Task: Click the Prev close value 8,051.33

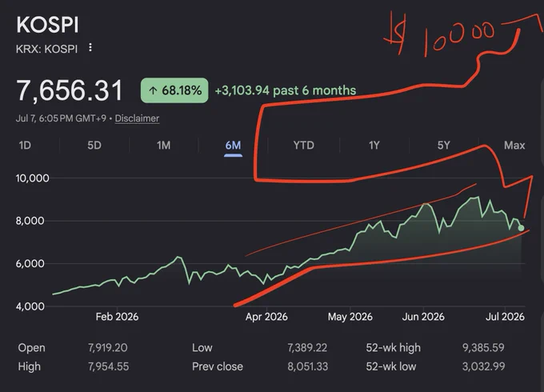Action: (x=307, y=366)
